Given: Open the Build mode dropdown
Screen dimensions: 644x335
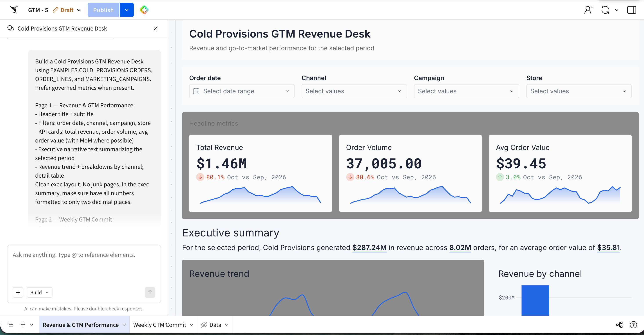Looking at the screenshot, I should click(40, 292).
